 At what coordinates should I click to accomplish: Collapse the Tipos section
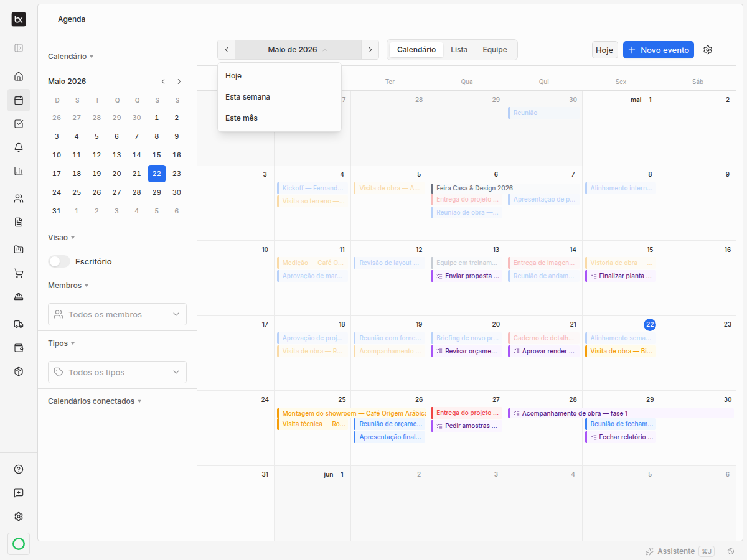pos(61,343)
